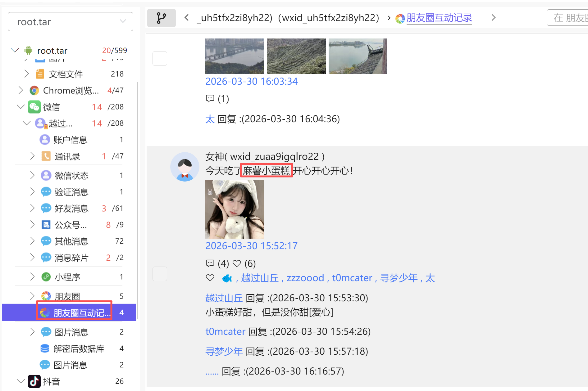Screen dimensions: 588x391
Task: Click the 越过山丘 commenter name link
Action: [x=224, y=298]
